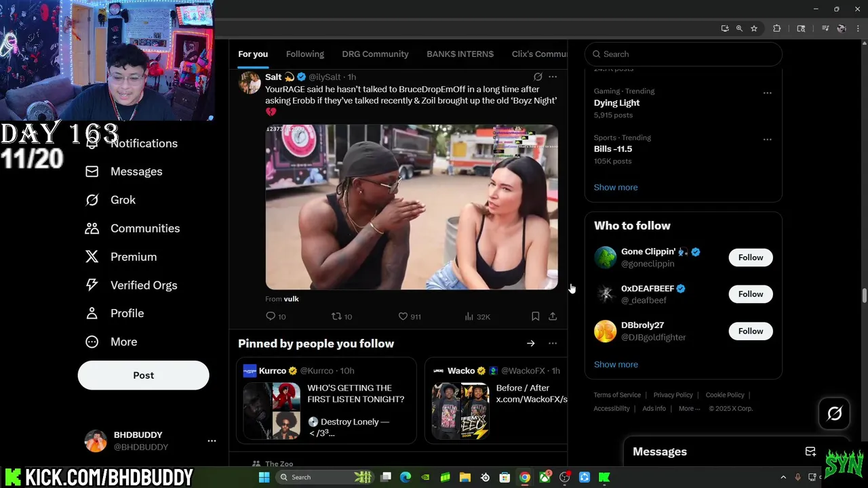Image resolution: width=868 pixels, height=488 pixels.
Task: Open more options for Dying Light trend
Action: pyautogui.click(x=767, y=93)
